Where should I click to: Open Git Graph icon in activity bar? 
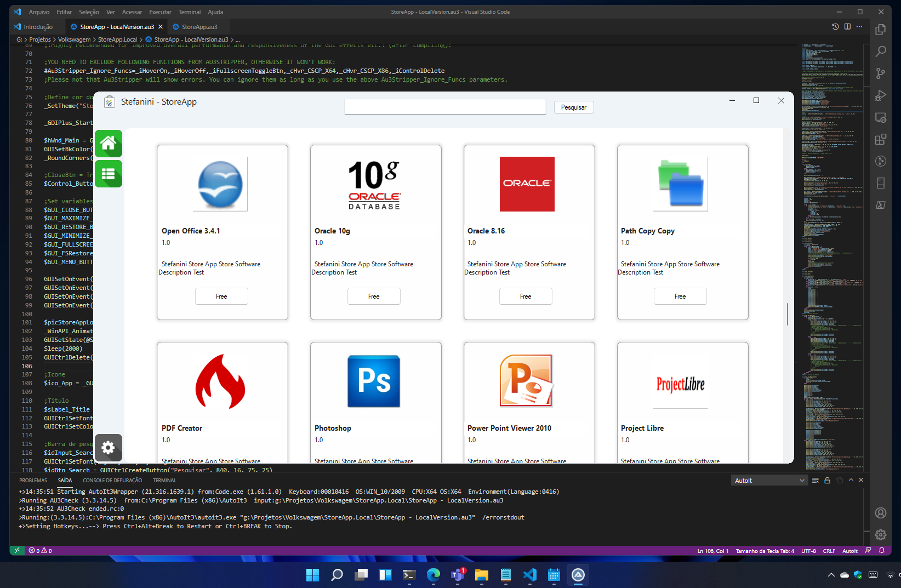pyautogui.click(x=881, y=161)
